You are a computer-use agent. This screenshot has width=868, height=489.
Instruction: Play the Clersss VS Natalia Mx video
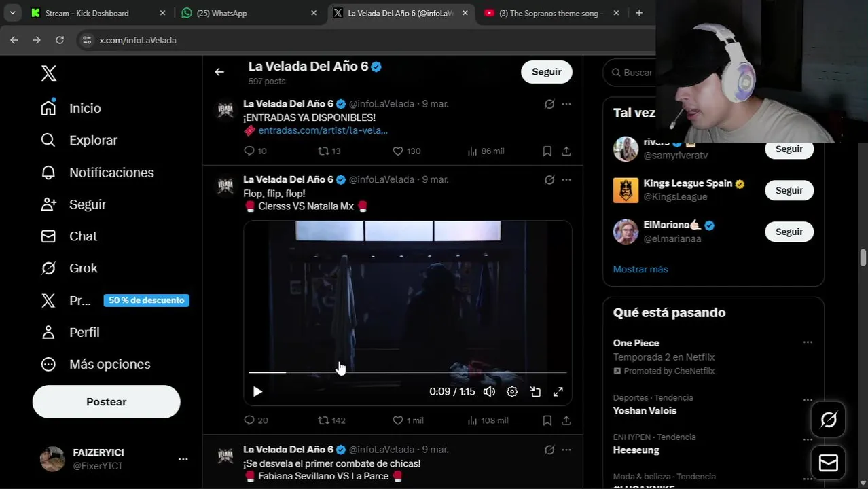coord(257,391)
